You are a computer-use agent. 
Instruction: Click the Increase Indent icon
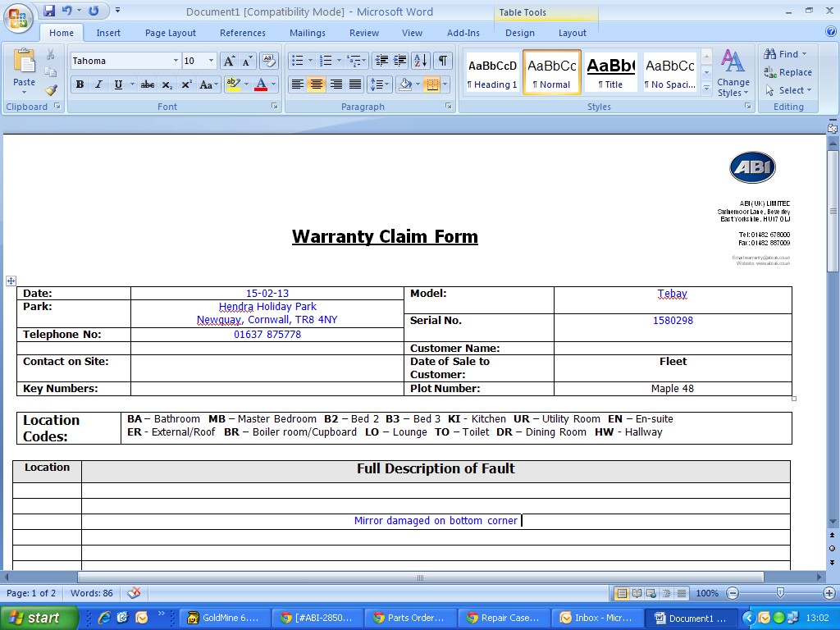click(400, 61)
